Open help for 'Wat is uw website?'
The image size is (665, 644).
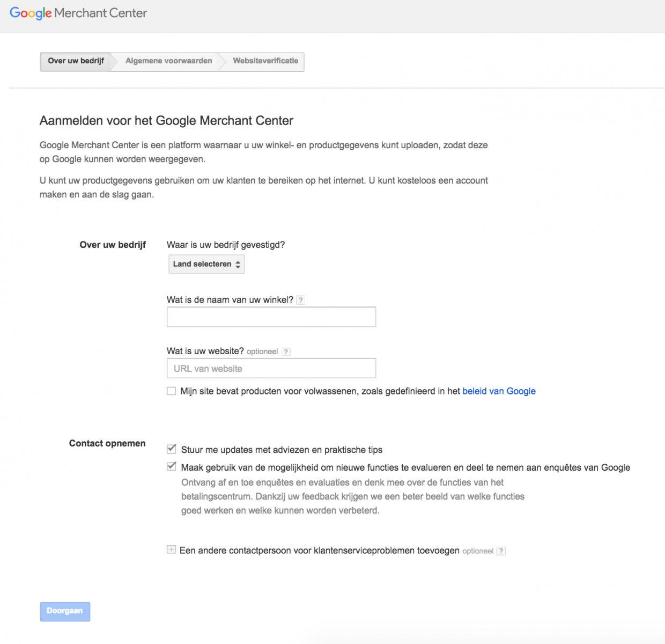[286, 352]
